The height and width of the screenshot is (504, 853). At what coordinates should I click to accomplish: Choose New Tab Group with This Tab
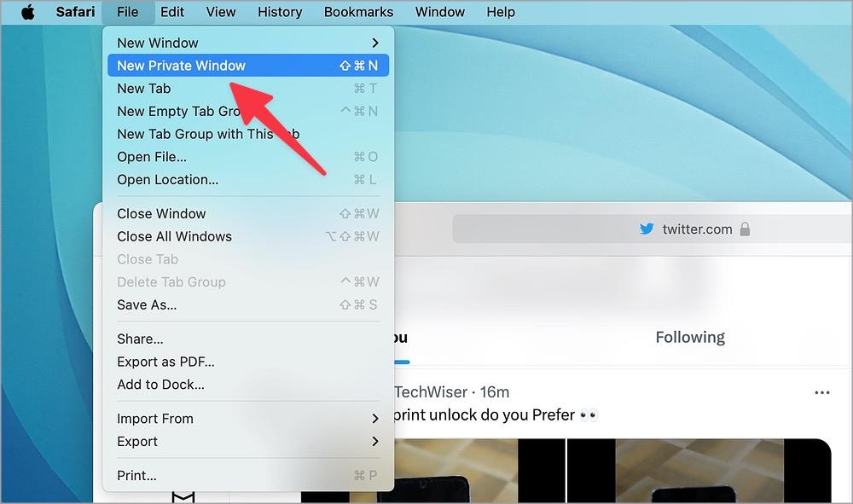click(248, 134)
